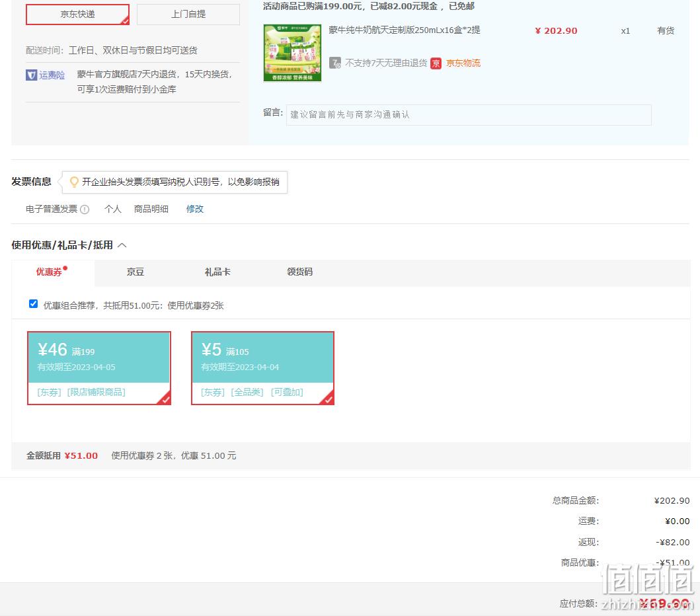700x616 pixels.
Task: Click the red 京 logistics icon
Action: [436, 63]
